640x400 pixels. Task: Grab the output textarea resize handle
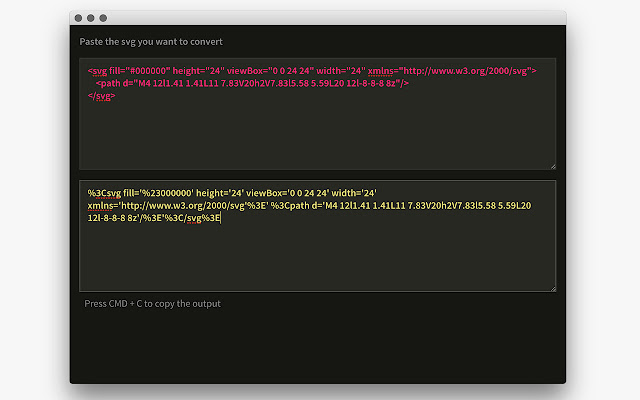[x=552, y=288]
